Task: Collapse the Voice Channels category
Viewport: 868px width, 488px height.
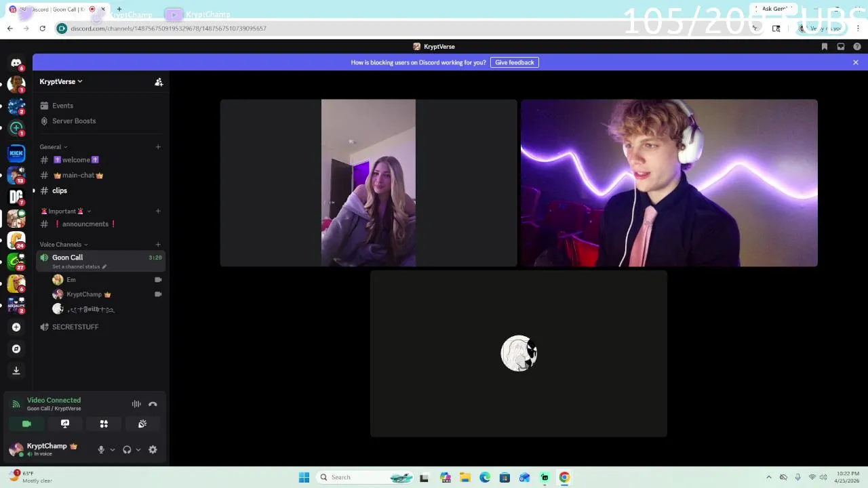Action: (x=64, y=245)
